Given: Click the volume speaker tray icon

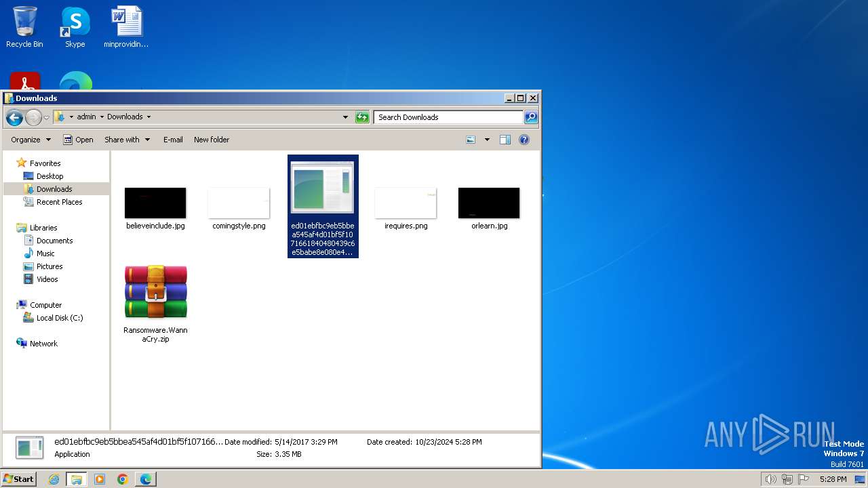Looking at the screenshot, I should pos(770,479).
